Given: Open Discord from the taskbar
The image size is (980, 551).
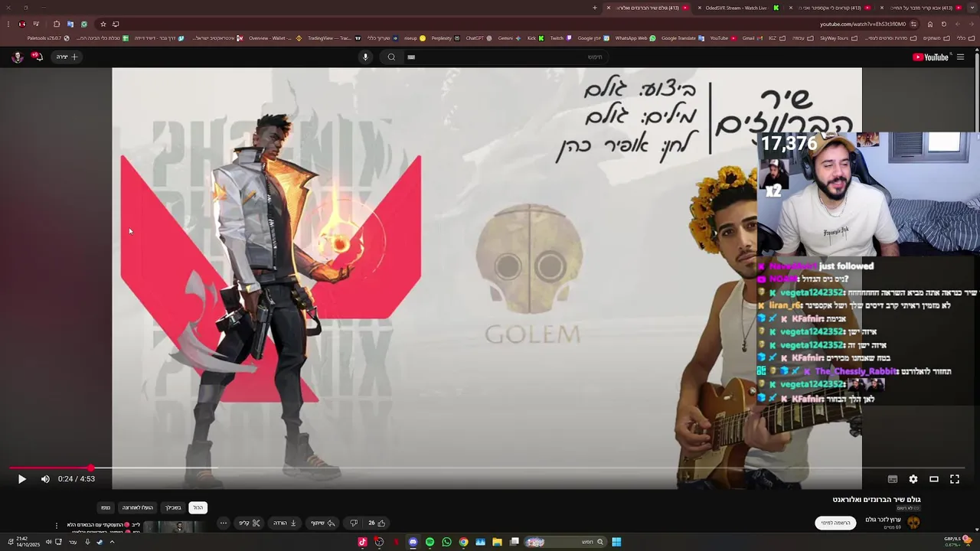Looking at the screenshot, I should click(x=413, y=542).
